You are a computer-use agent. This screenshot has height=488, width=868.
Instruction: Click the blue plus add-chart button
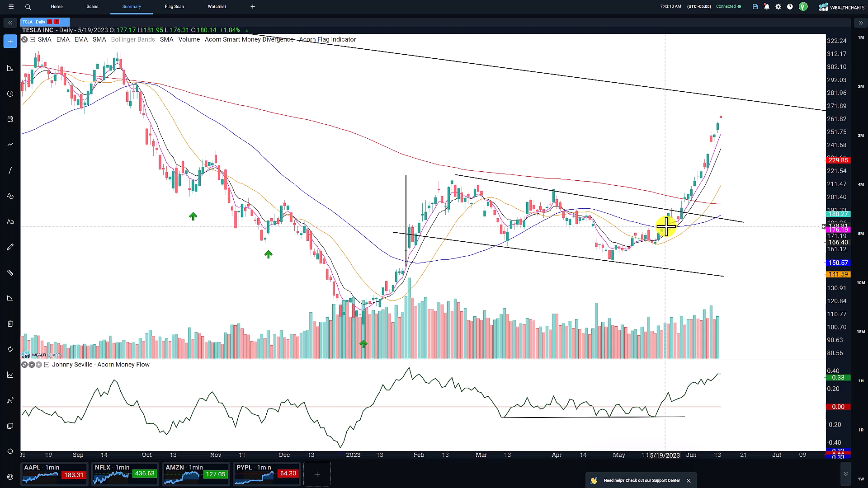[x=10, y=41]
